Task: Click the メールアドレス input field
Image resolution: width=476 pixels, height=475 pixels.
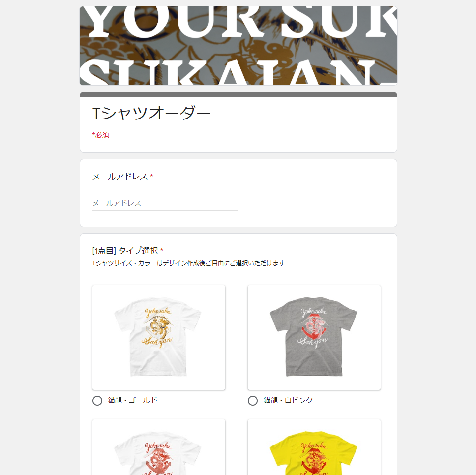Action: (x=165, y=203)
